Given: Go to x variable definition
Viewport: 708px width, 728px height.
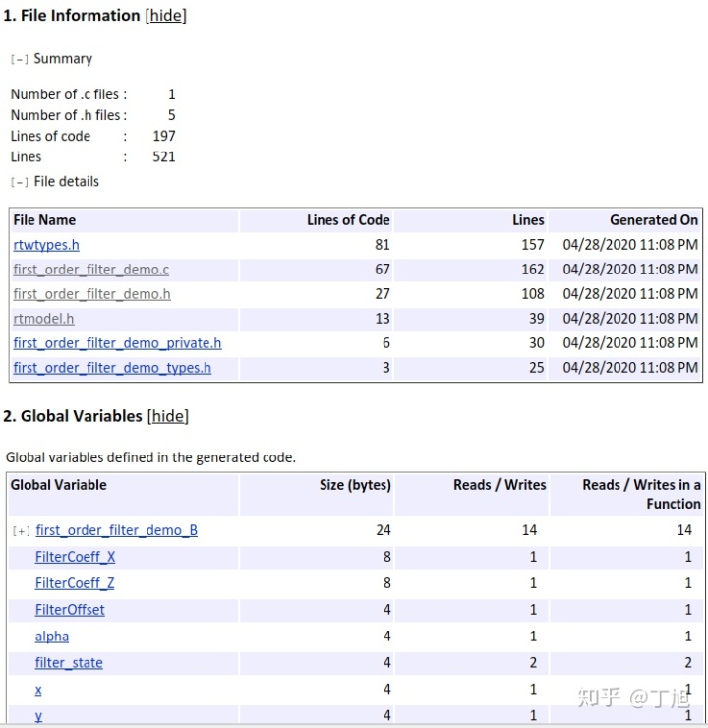Looking at the screenshot, I should coord(38,690).
